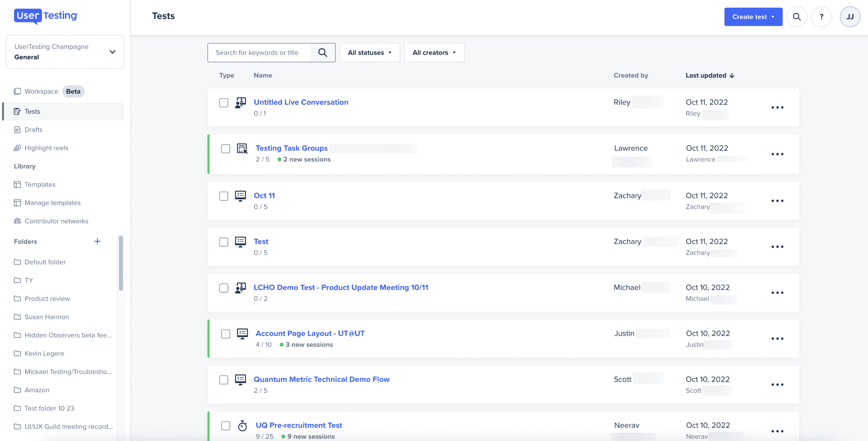Click the magnifier in keyword search box

pos(322,53)
